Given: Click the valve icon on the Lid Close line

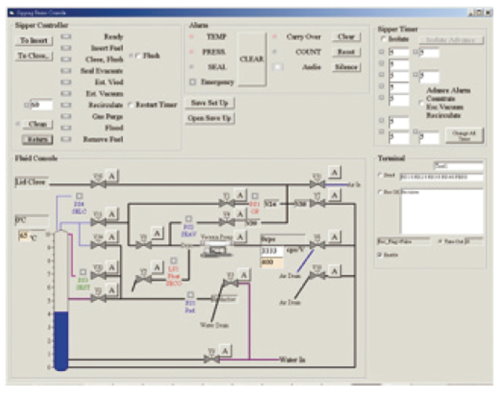Looking at the screenshot, I should [98, 184].
